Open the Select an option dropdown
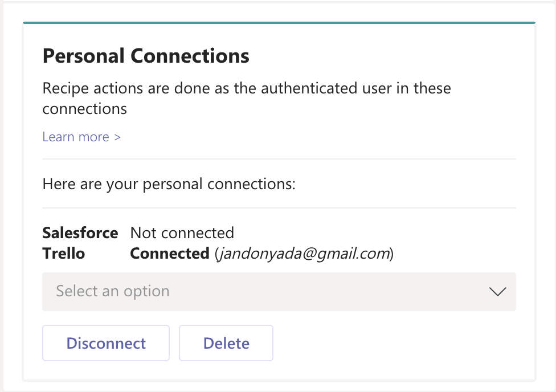556x392 pixels. (279, 291)
